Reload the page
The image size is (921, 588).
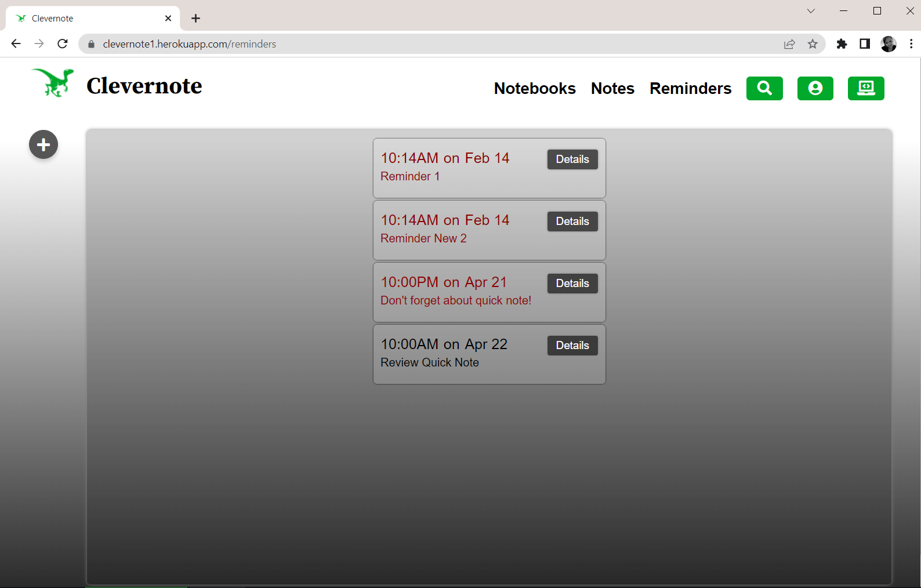coord(63,43)
